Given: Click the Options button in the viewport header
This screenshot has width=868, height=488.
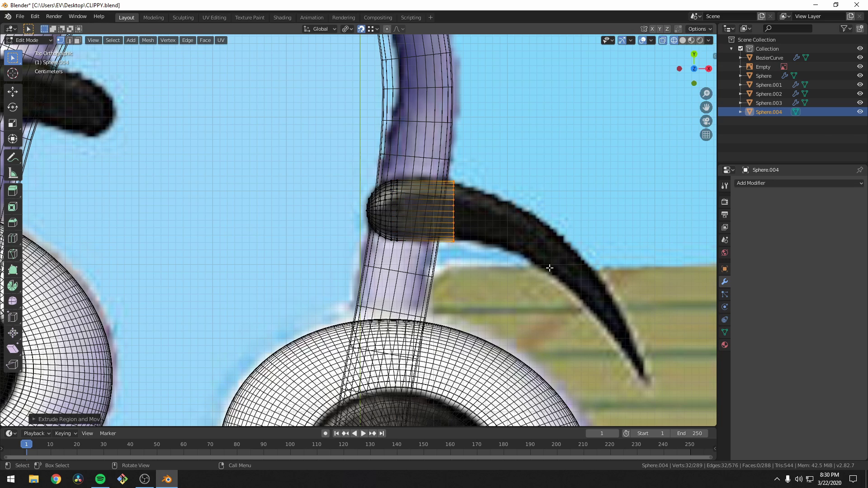Looking at the screenshot, I should (698, 28).
